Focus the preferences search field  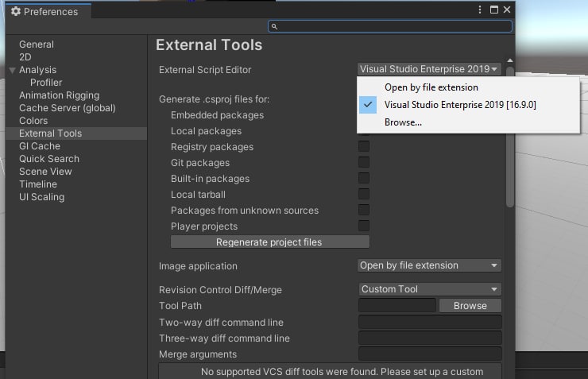point(390,26)
